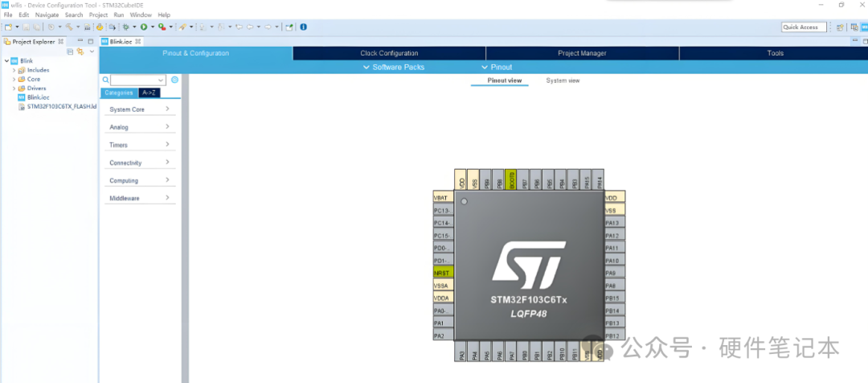Expand the Timers category

[140, 145]
